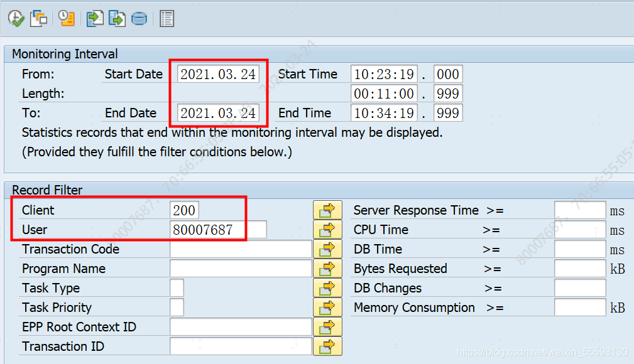Click the End Date field 2021.03.24
634x364 pixels.
pyautogui.click(x=218, y=113)
